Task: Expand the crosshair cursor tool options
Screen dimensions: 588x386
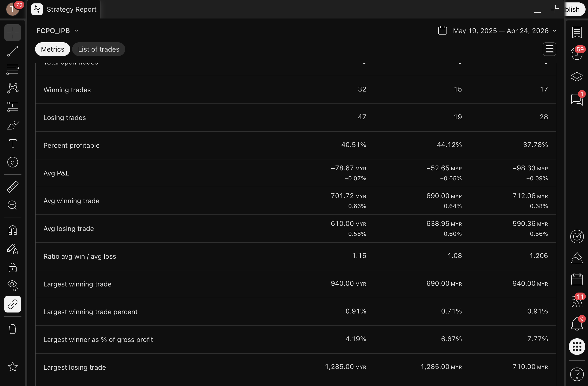Action: pos(13,33)
